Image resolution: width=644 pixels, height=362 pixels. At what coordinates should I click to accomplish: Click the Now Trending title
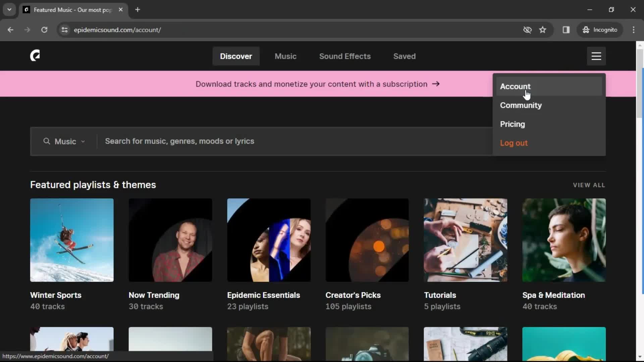coord(154,295)
